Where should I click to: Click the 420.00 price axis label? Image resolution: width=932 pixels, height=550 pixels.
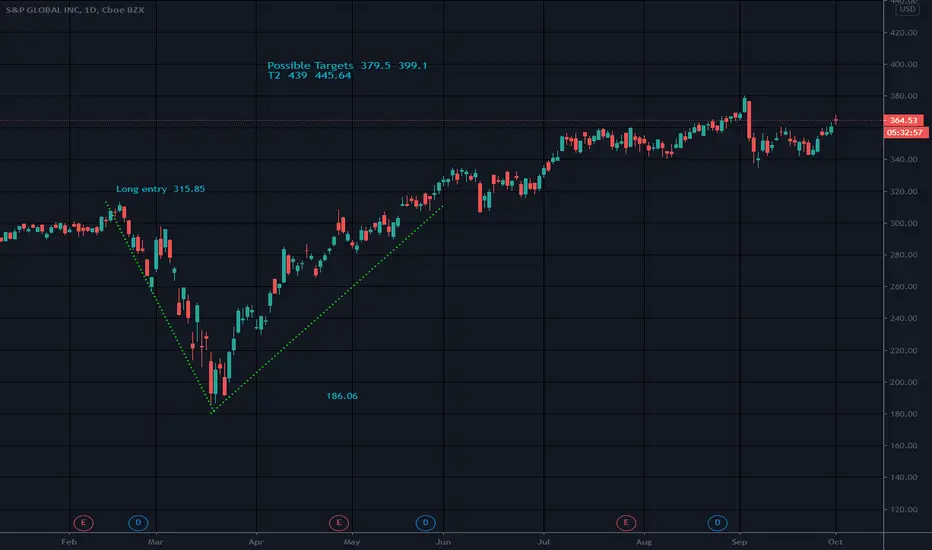(x=903, y=33)
